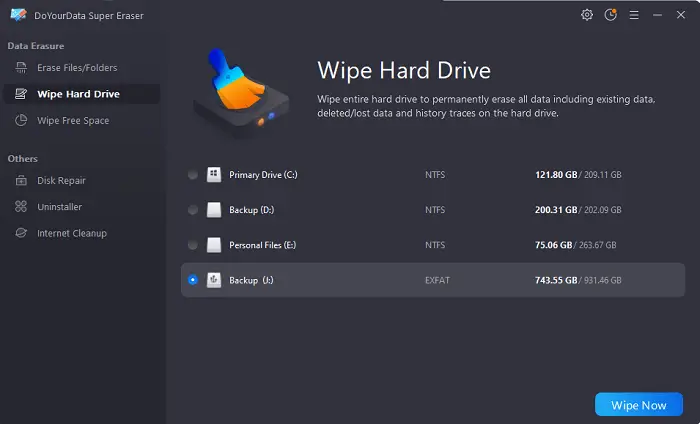Click the Wipe Hard Drive page heading
The width and height of the screenshot is (700, 424).
pos(404,71)
